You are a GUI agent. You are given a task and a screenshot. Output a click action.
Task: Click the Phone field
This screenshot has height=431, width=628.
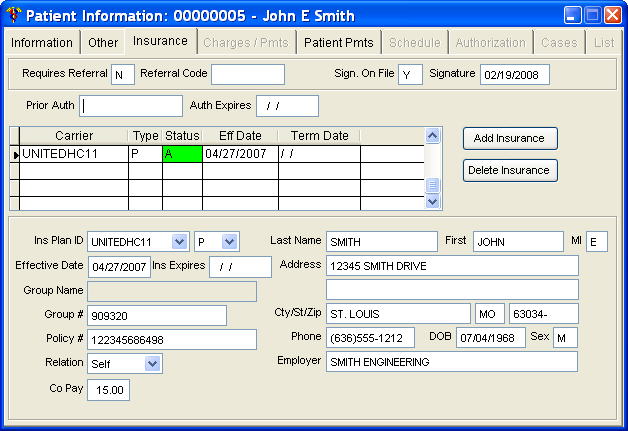click(370, 338)
